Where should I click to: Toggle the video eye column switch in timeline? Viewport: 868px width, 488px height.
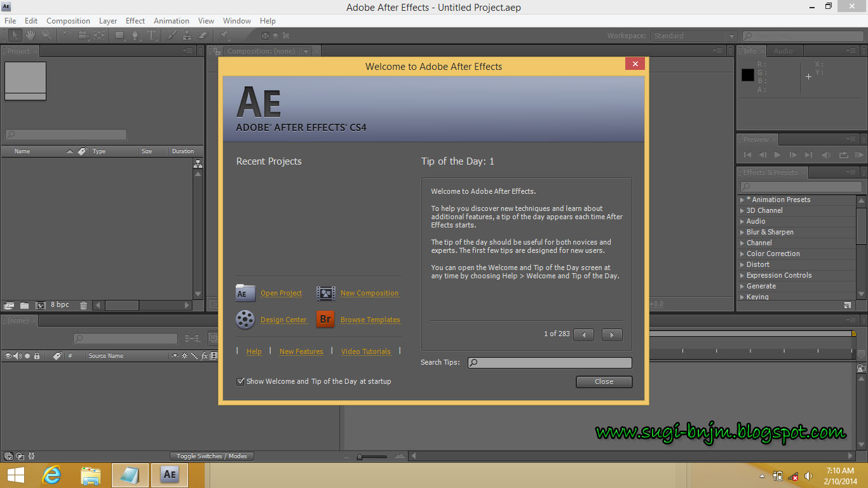[9, 356]
